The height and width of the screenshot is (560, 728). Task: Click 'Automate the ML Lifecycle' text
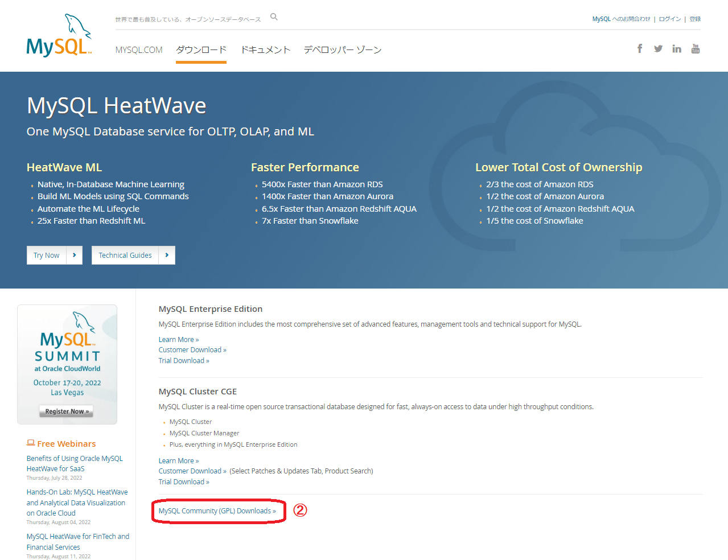click(88, 209)
